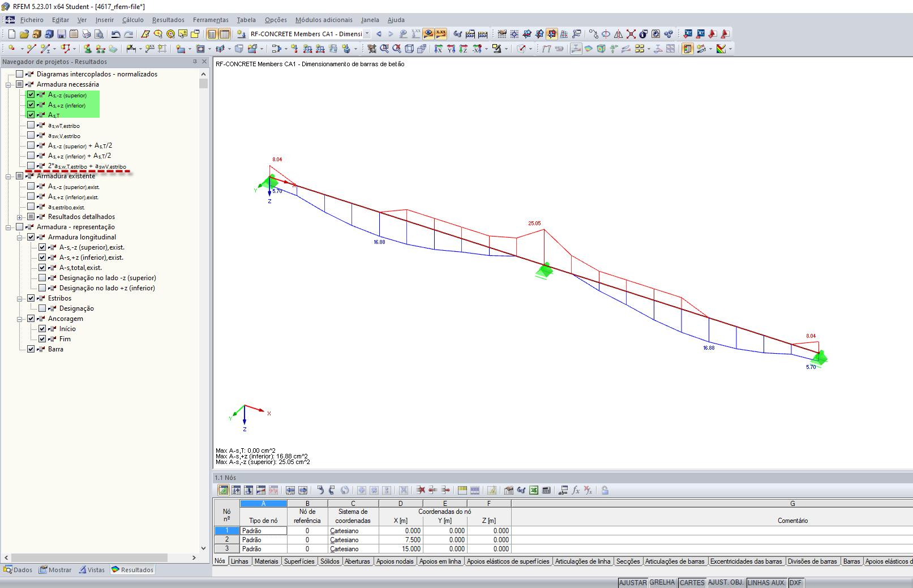Switch to the Mostrar navigator tab
Screen dimensions: 913x588
pos(55,570)
